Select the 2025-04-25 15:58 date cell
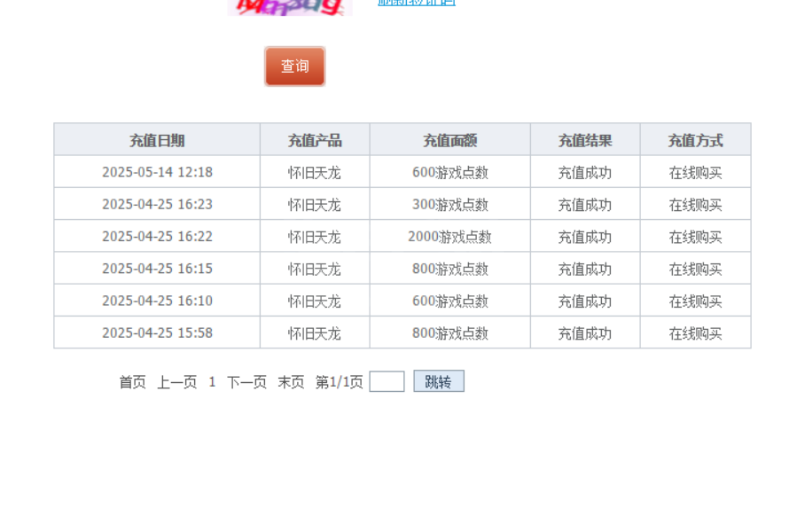The width and height of the screenshot is (789, 532). pyautogui.click(x=157, y=333)
